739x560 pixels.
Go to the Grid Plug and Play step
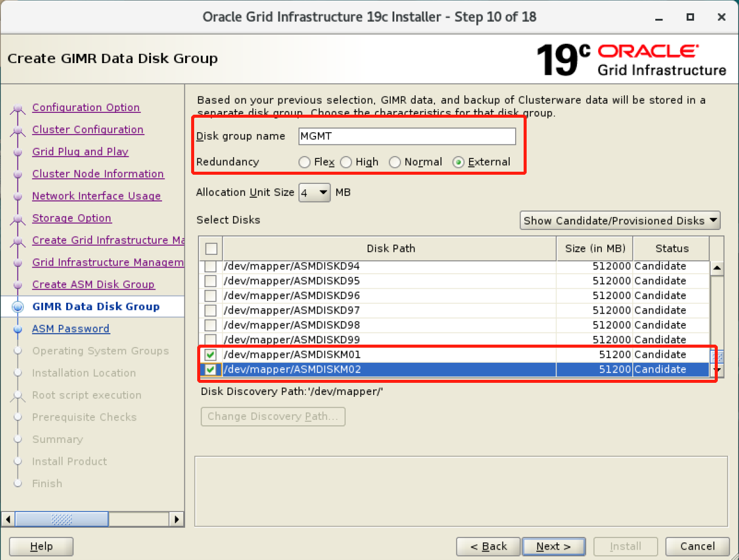[x=80, y=152]
